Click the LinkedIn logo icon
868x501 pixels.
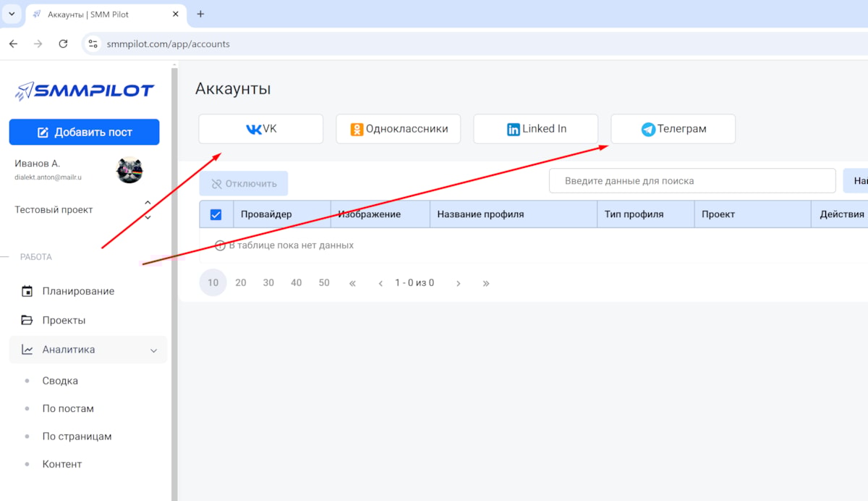pyautogui.click(x=514, y=130)
